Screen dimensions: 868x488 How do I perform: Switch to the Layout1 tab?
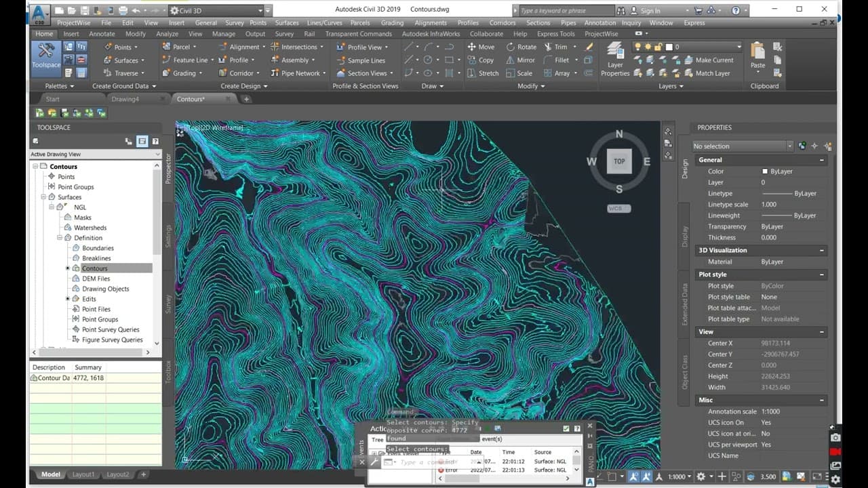(83, 474)
